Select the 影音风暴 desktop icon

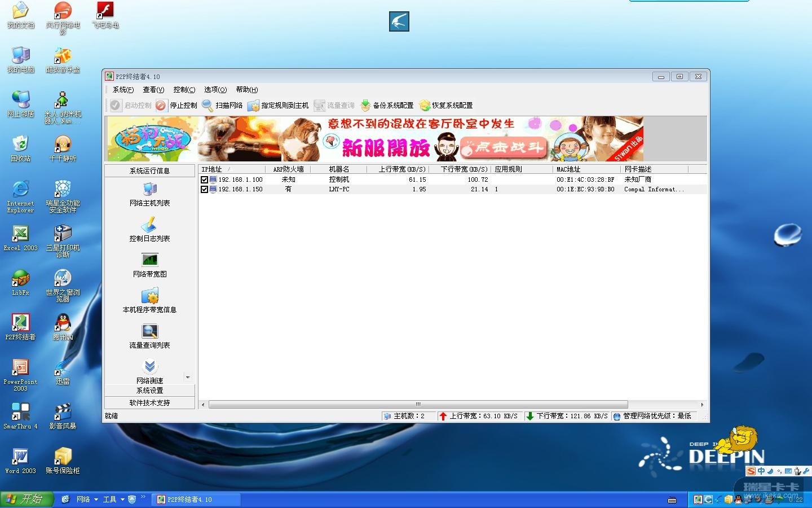point(63,415)
